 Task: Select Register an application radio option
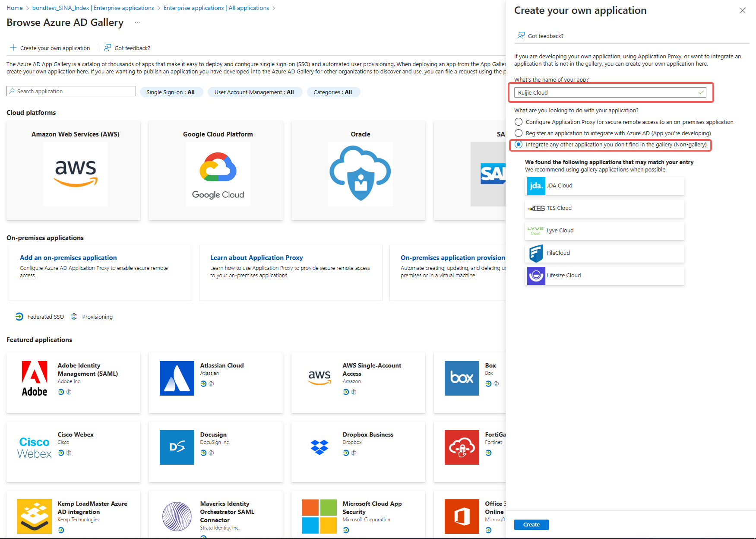tap(519, 133)
